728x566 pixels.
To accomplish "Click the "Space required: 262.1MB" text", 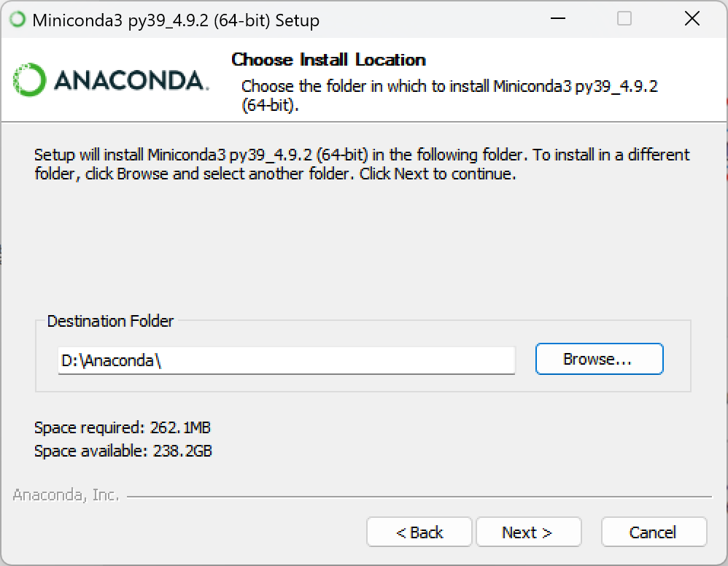I will point(123,427).
